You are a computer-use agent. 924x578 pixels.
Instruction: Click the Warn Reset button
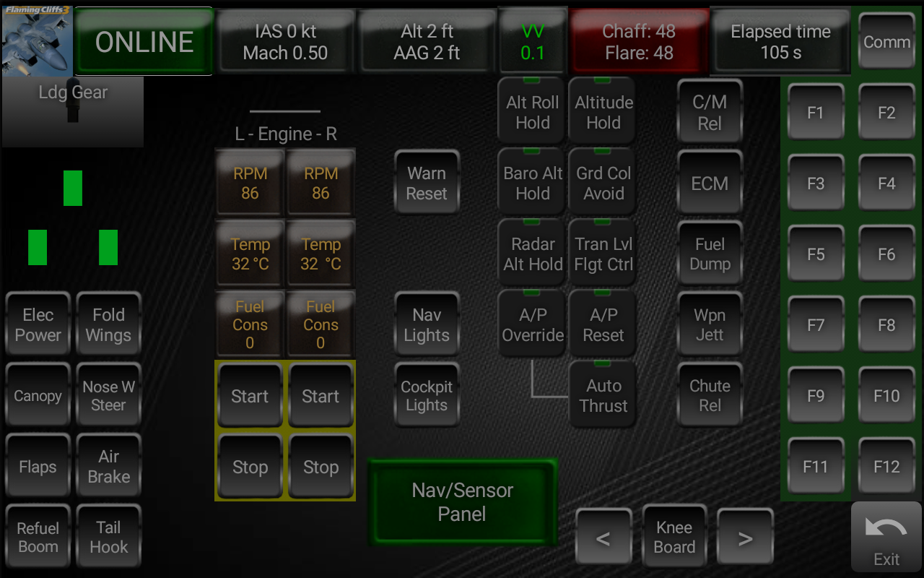(x=427, y=184)
